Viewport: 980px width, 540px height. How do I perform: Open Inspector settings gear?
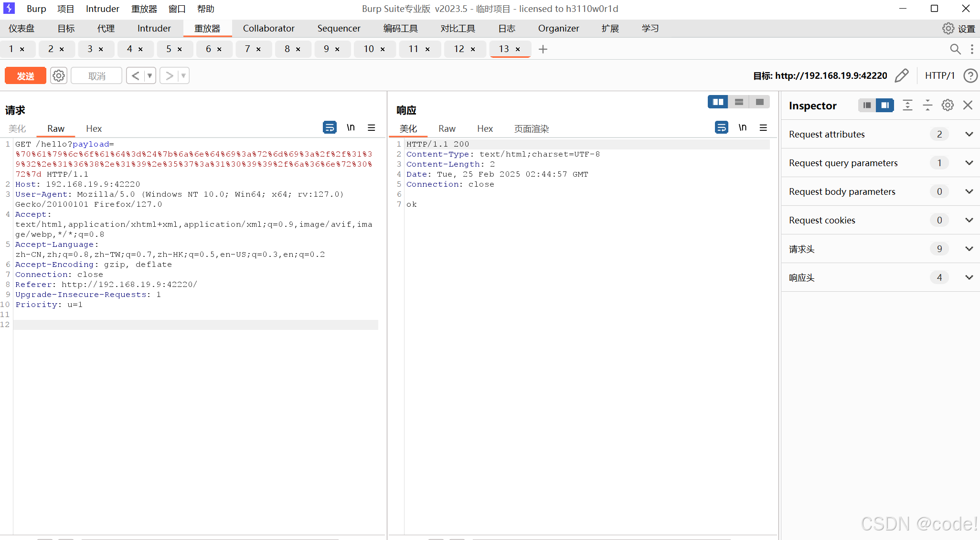[x=948, y=105]
